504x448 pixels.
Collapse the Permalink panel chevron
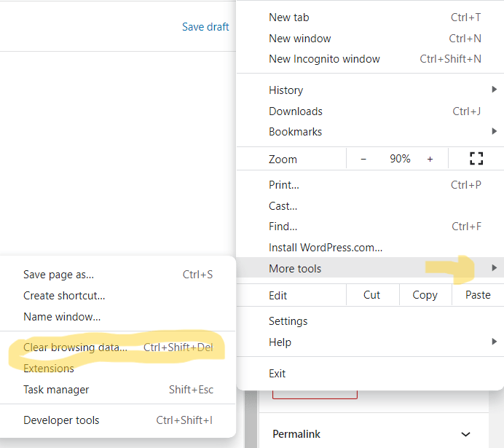(x=465, y=434)
